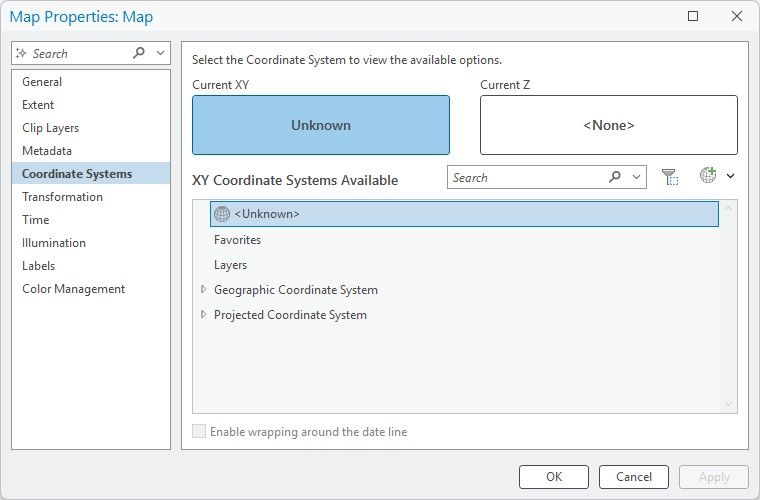760x500 pixels.
Task: Close the Map Properties dialog
Action: pyautogui.click(x=737, y=16)
